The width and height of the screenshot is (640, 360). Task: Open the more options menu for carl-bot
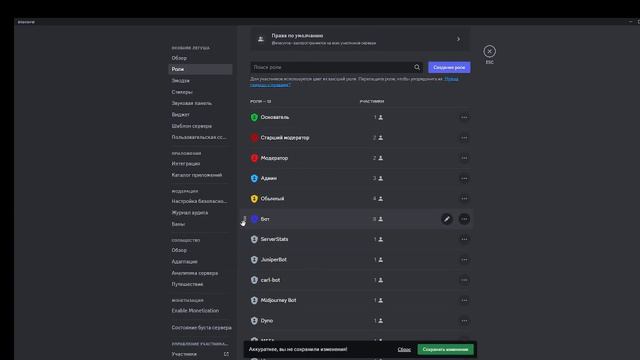click(x=464, y=280)
